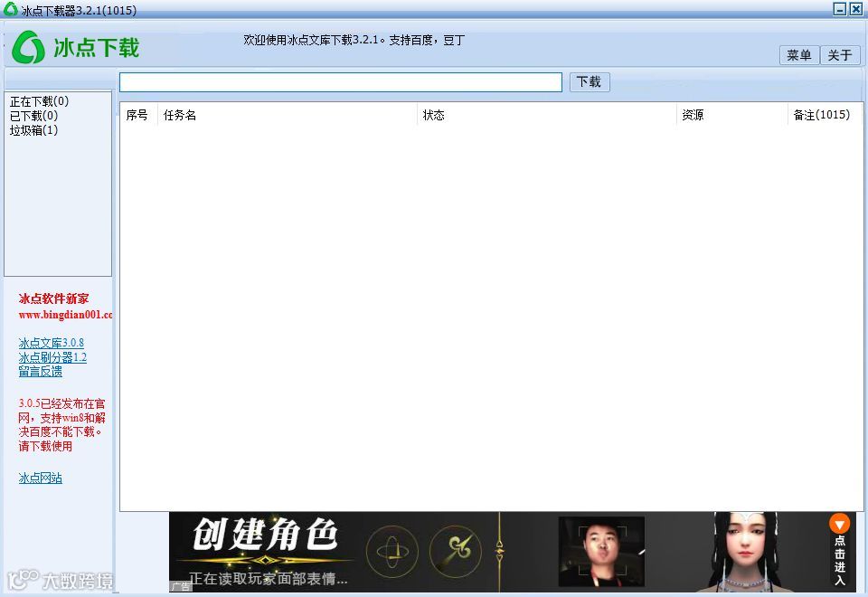Minimize the 冰点下载器 window
This screenshot has height=597, width=868.
point(840,9)
